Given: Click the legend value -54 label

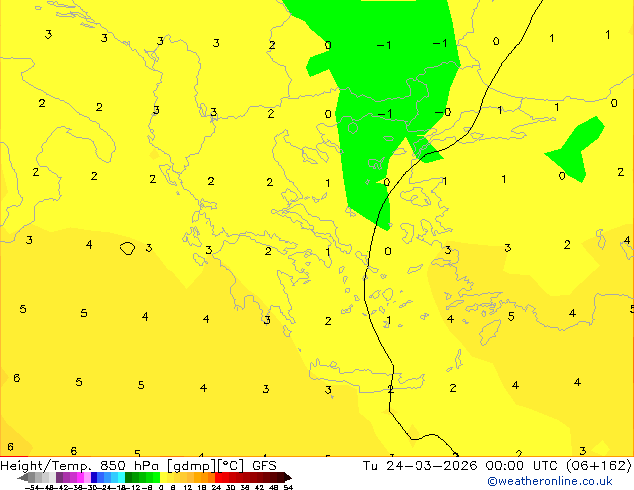Looking at the screenshot, I should coord(31,487).
